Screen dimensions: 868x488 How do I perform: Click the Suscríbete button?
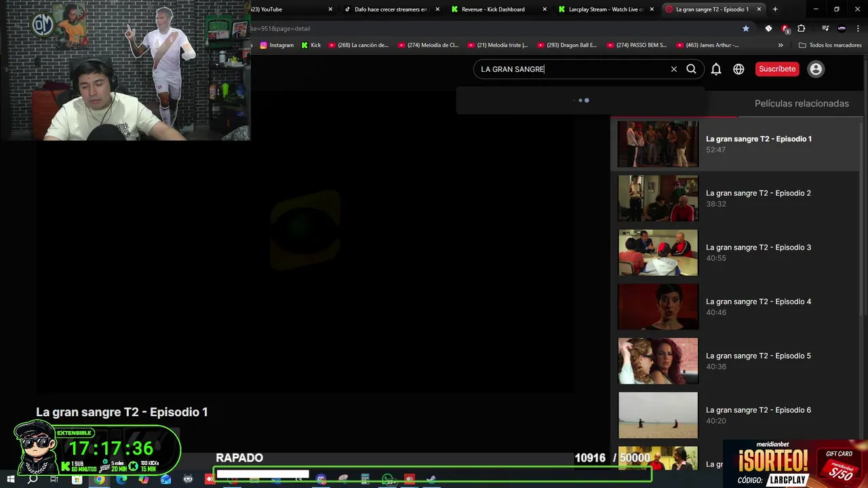pos(777,69)
